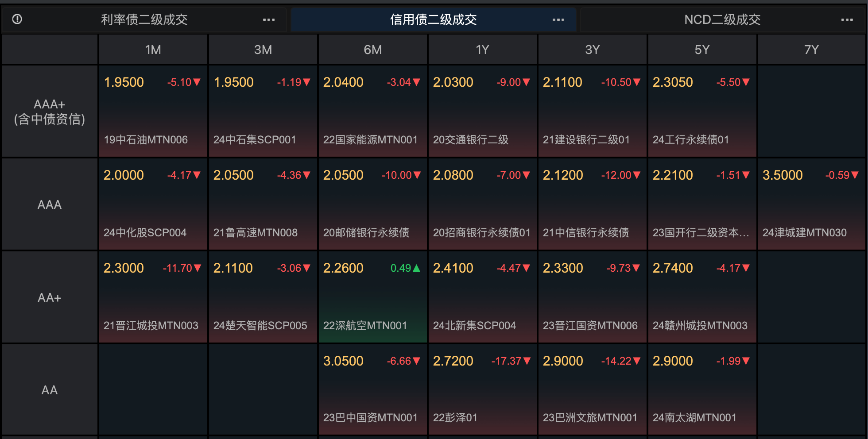Viewport: 868px width, 439px height.
Task: Switch to the NCD二级成交 tab
Action: [x=722, y=19]
